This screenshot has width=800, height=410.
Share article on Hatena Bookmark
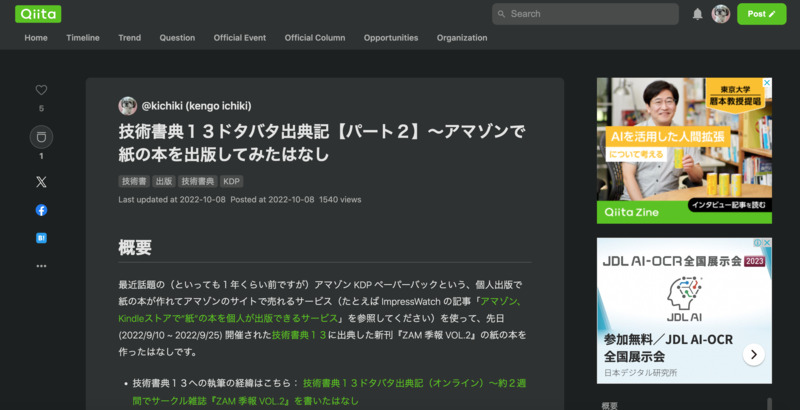click(x=41, y=238)
